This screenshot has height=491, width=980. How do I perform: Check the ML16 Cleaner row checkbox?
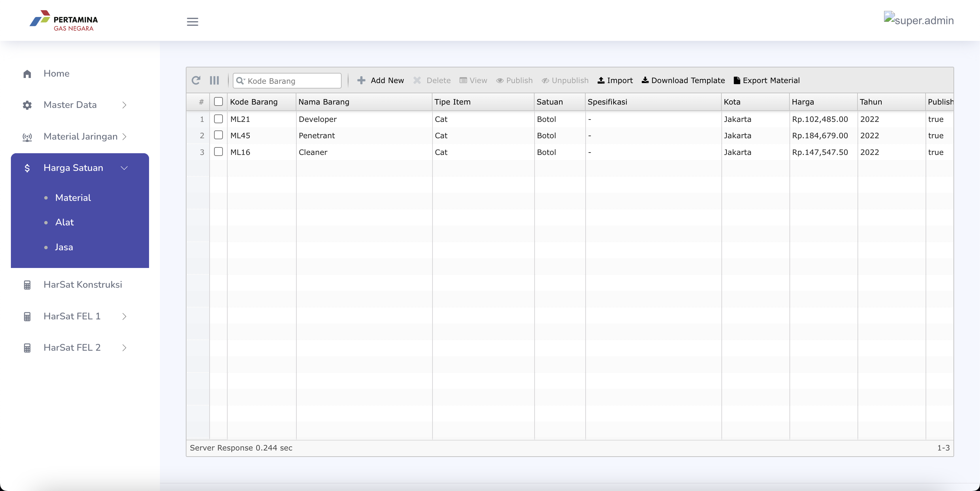pyautogui.click(x=218, y=152)
